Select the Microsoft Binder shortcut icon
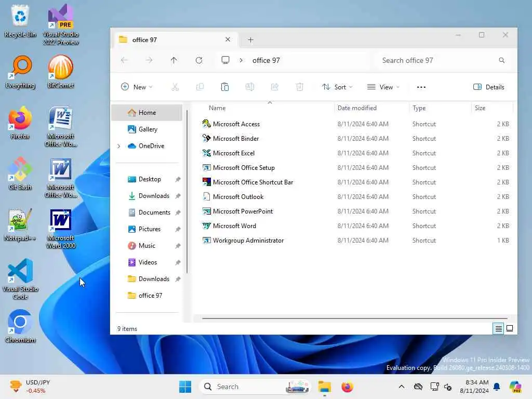532x399 pixels. click(x=206, y=138)
